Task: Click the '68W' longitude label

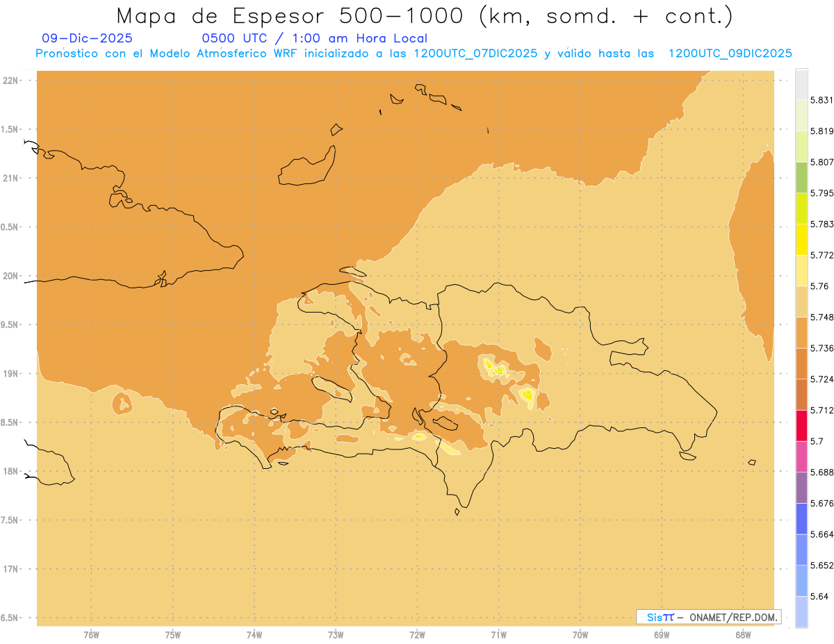Action: 743,634
